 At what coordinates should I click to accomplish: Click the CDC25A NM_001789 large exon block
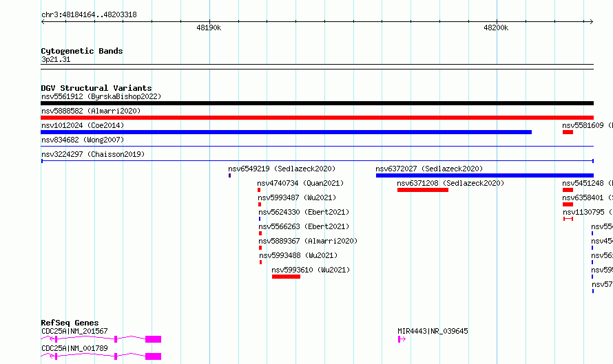pyautogui.click(x=153, y=356)
